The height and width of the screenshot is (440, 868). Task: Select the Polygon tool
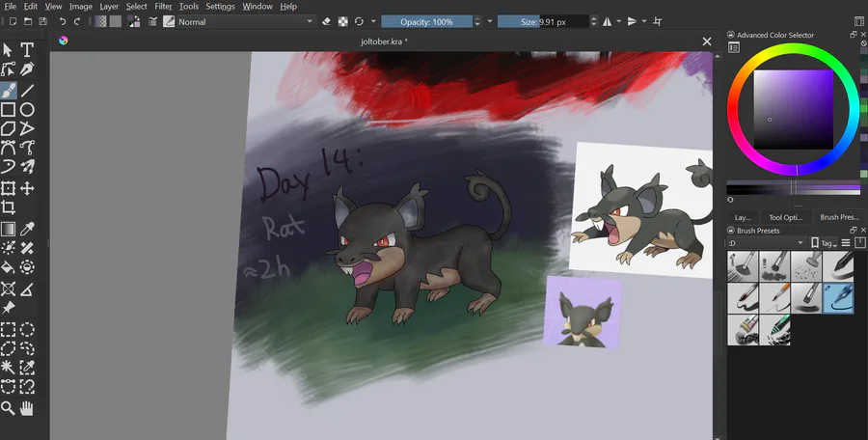[x=8, y=128]
